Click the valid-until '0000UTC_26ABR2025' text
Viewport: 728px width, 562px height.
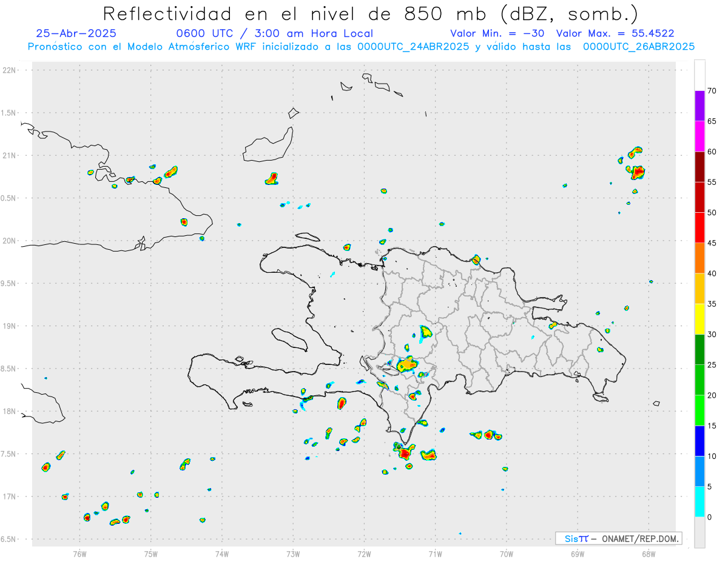point(639,46)
